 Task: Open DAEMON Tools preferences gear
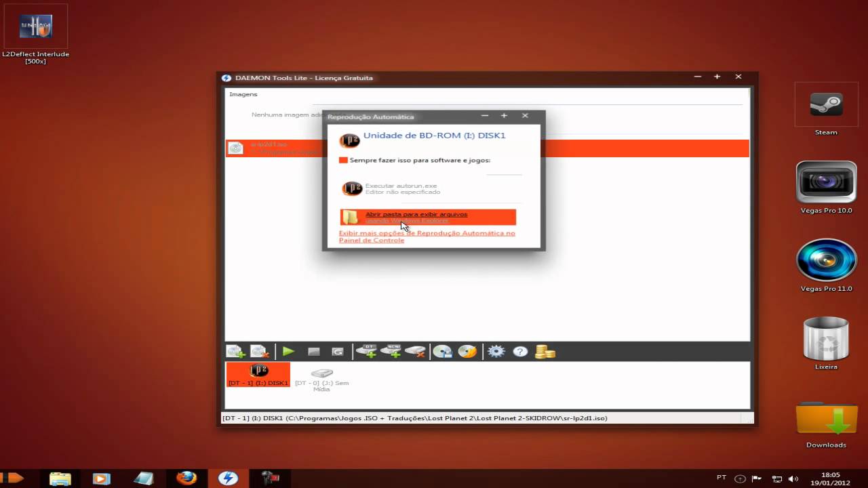(496, 352)
